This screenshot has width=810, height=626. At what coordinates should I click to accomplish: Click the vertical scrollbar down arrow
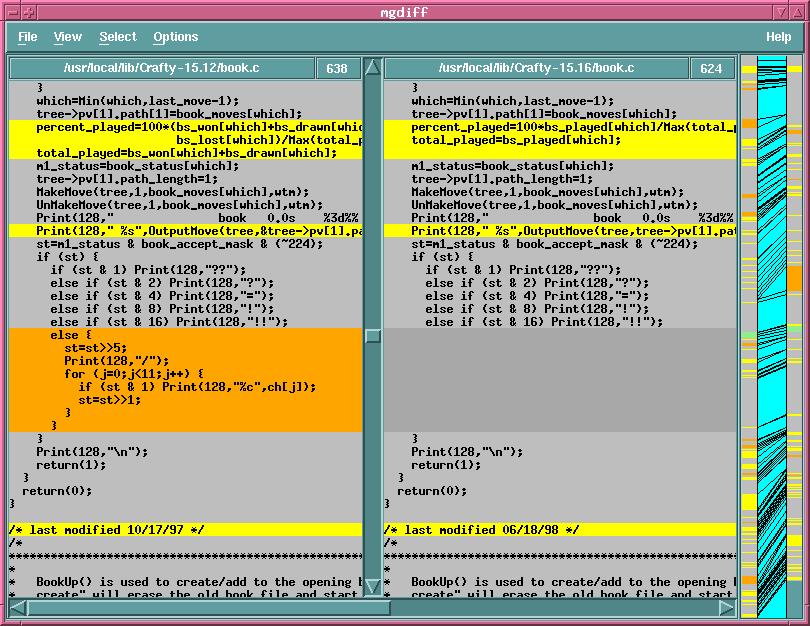pos(373,586)
